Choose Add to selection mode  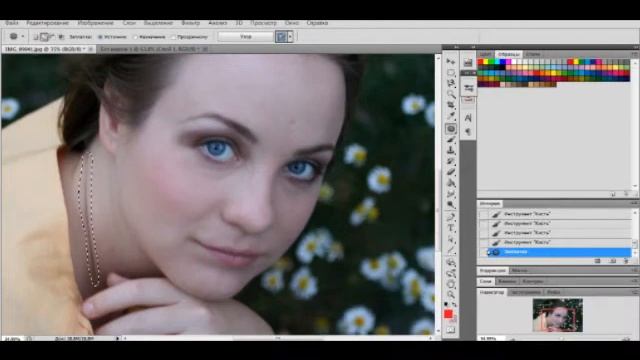[x=44, y=37]
